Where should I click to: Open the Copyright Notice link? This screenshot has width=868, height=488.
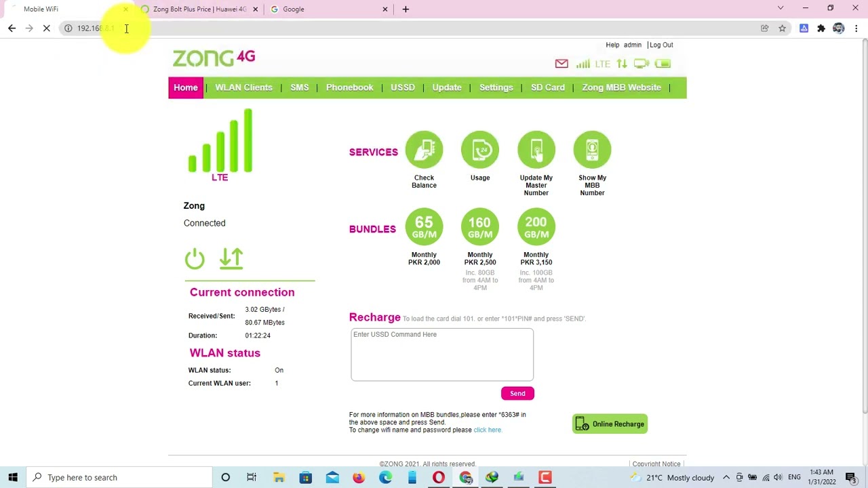point(656,464)
